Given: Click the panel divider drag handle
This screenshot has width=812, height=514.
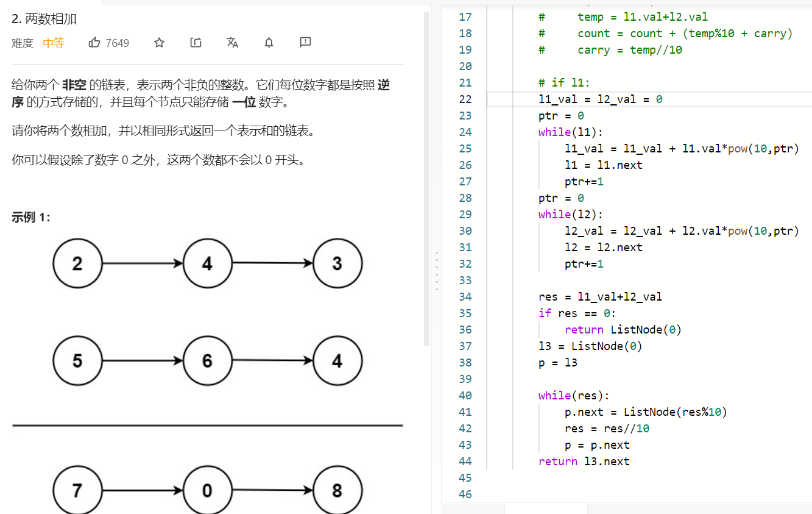Looking at the screenshot, I should coord(436,270).
